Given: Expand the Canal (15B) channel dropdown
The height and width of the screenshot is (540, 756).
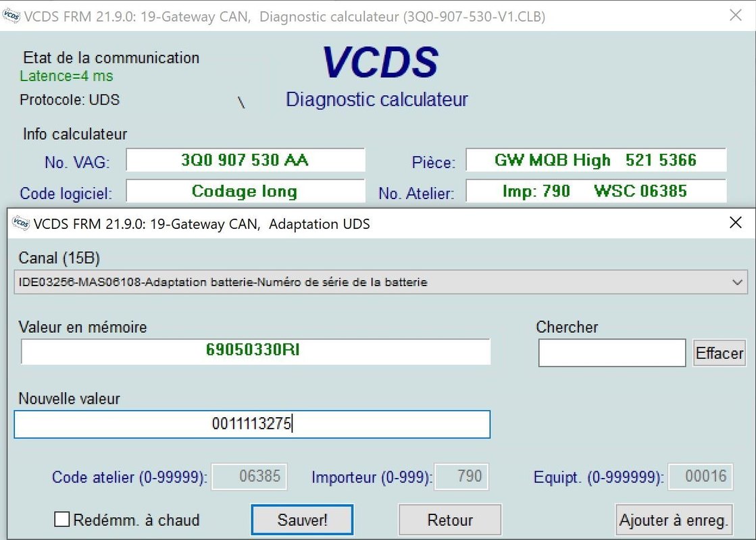Looking at the screenshot, I should (x=737, y=283).
